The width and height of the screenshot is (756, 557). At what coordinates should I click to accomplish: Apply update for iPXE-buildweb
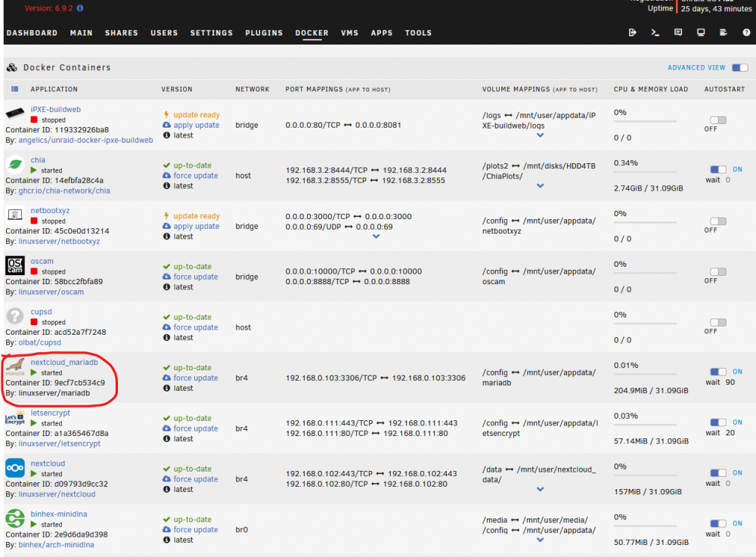[x=197, y=125]
